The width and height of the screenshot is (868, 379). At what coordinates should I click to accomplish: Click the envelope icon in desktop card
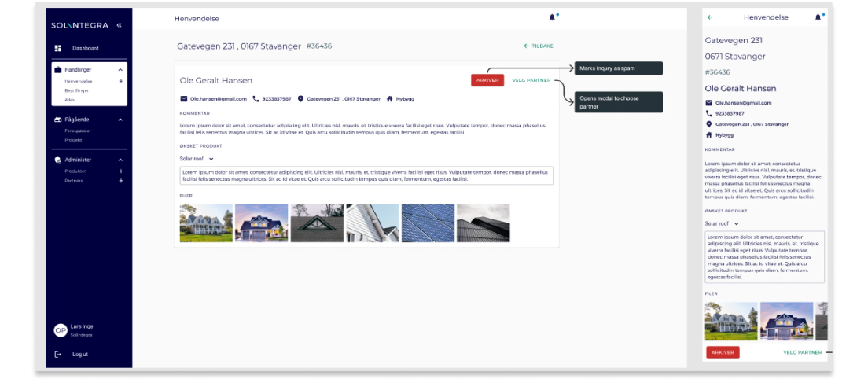[184, 98]
